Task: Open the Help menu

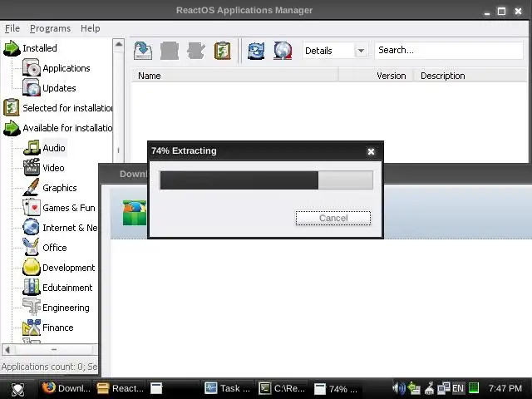Action: coord(91,28)
